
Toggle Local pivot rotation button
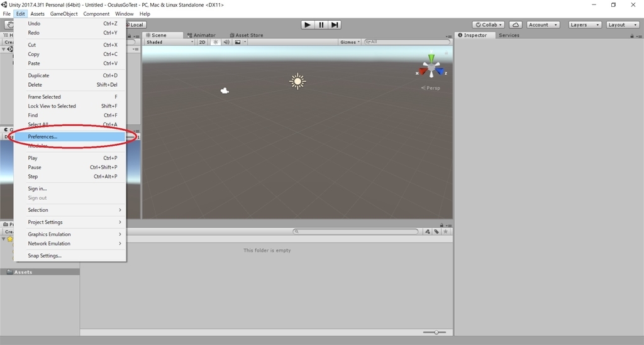pos(136,25)
